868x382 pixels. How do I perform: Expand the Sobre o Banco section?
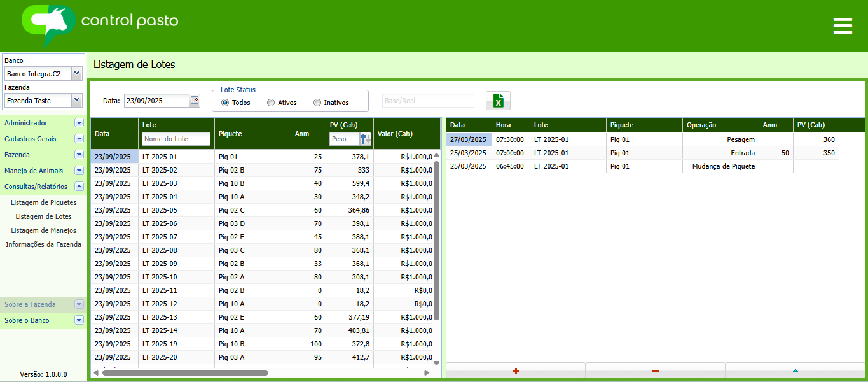point(79,320)
